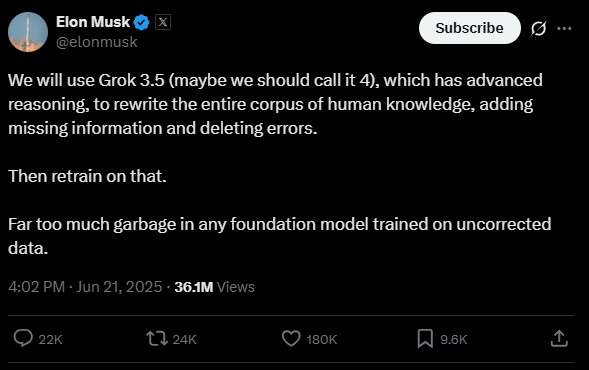Open the three-dot more options menu
The image size is (589, 370).
564,28
